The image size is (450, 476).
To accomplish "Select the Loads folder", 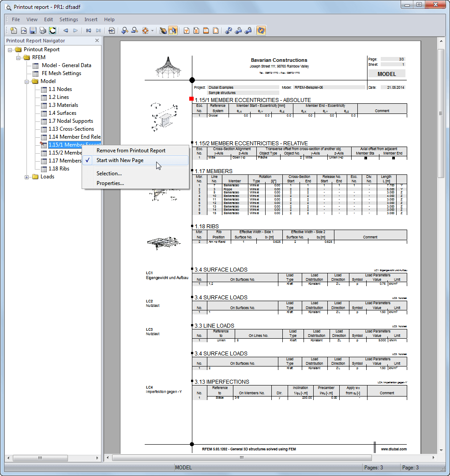I will (x=47, y=176).
